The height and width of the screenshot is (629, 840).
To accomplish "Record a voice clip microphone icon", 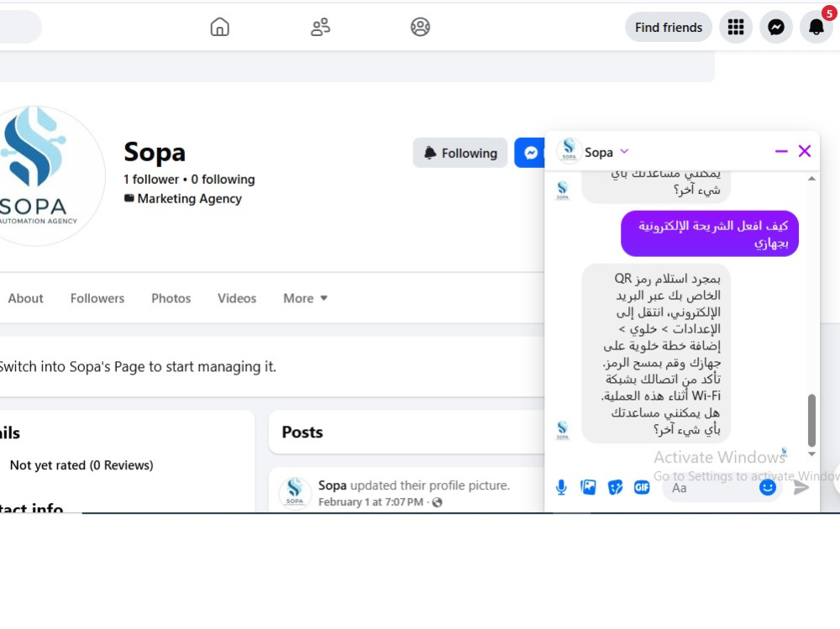I will tap(561, 488).
